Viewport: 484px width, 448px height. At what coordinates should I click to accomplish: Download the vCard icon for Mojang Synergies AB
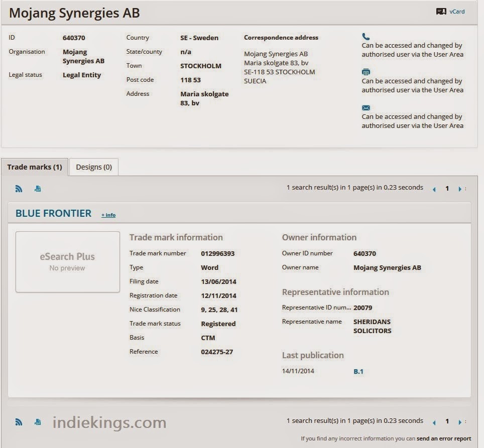441,12
